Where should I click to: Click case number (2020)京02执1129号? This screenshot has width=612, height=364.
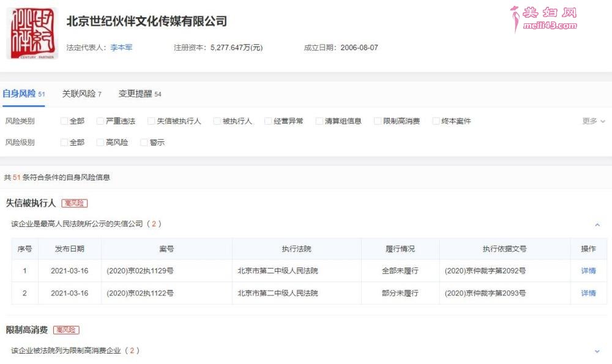(x=140, y=271)
